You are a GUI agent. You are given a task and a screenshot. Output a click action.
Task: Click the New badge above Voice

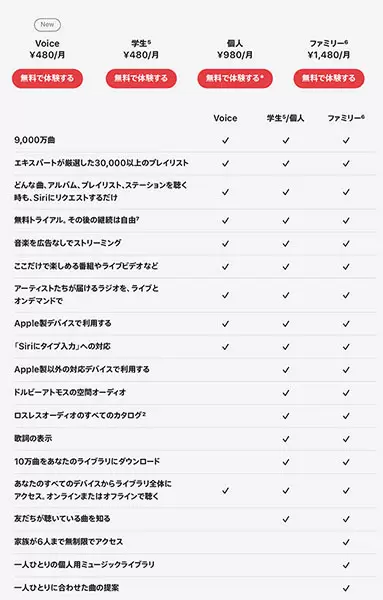pyautogui.click(x=47, y=24)
